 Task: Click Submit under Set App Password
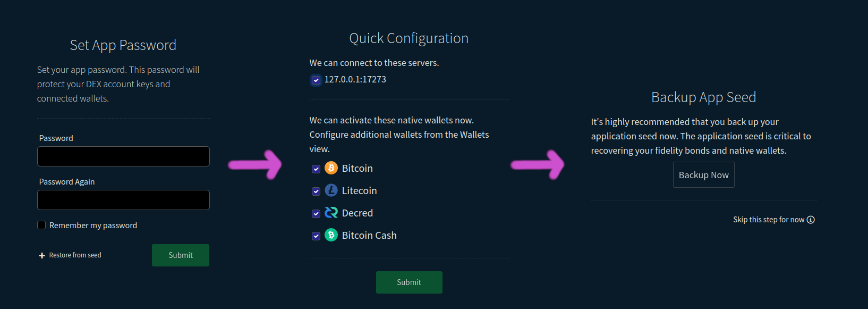[180, 255]
